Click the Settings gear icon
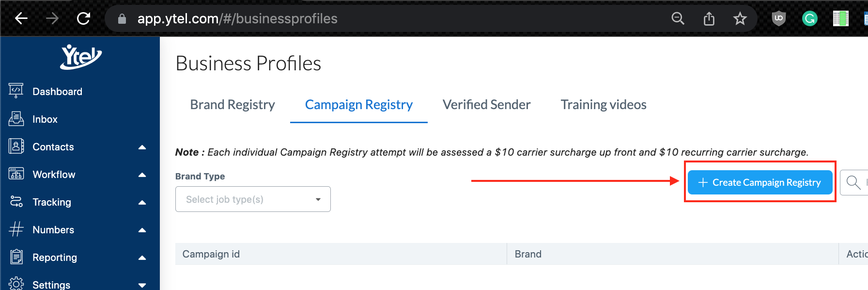 coord(16,284)
